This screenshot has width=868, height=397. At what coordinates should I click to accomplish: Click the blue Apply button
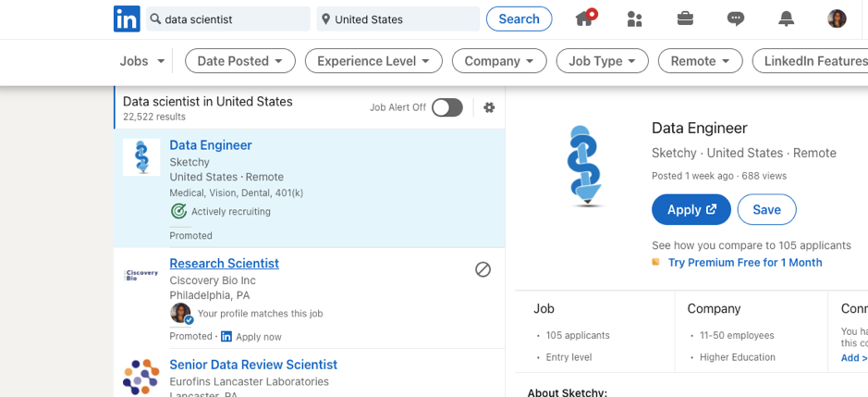point(691,209)
